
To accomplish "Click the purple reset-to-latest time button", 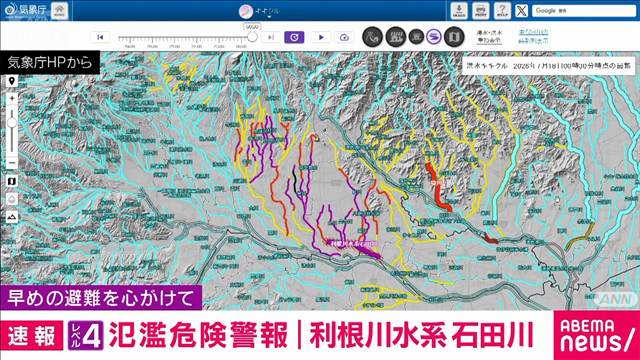I will pyautogui.click(x=294, y=37).
